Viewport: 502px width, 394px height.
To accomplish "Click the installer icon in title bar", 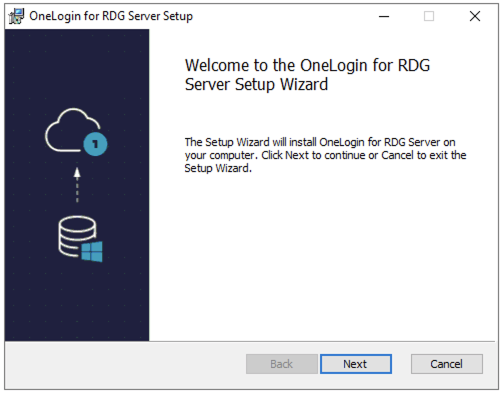I will click(x=16, y=16).
